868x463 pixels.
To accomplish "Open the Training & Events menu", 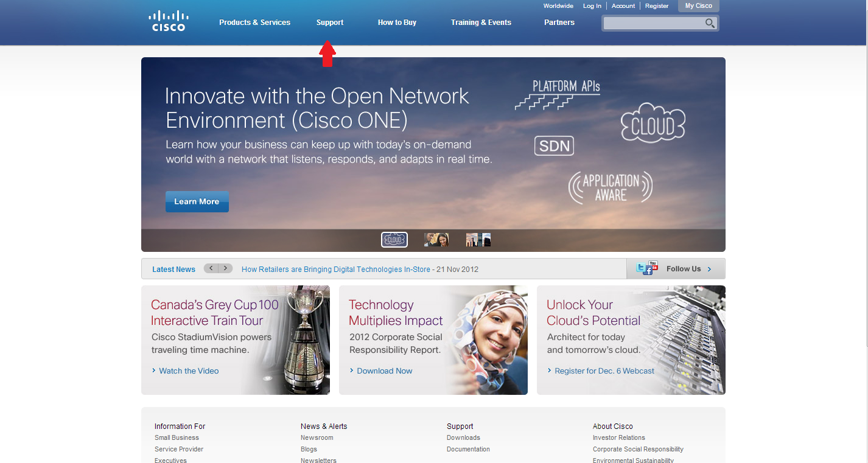I will tap(481, 23).
